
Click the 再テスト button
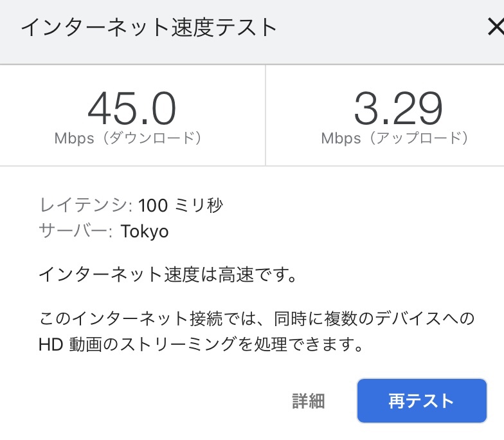pyautogui.click(x=422, y=401)
